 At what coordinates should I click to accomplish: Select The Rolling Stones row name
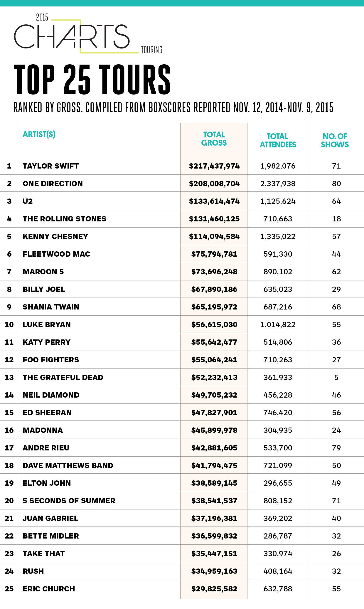click(x=65, y=219)
